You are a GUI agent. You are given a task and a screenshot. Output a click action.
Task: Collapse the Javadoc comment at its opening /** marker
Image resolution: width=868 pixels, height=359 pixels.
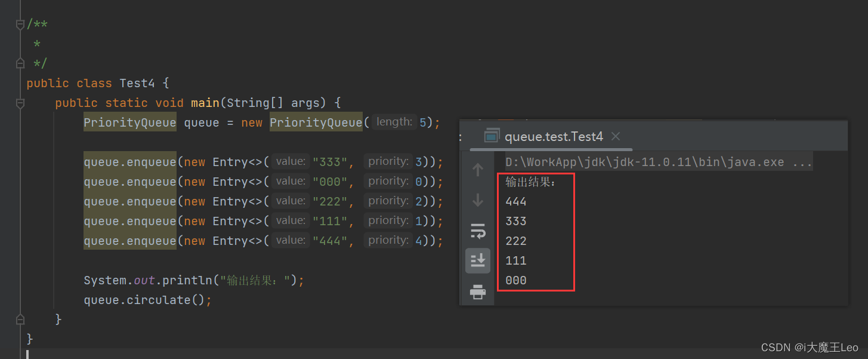[20, 24]
